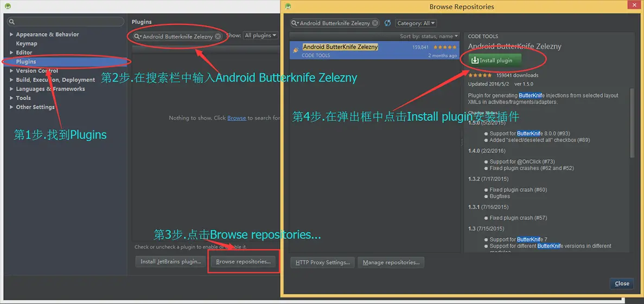Click Install JetBrains plugin... button
The width and height of the screenshot is (644, 304).
click(x=170, y=261)
